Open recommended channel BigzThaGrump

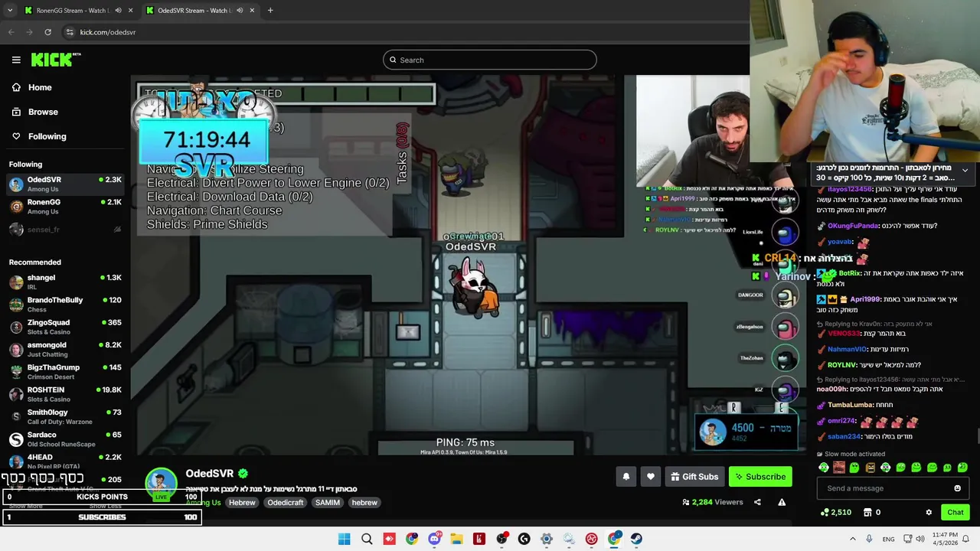[64, 371]
